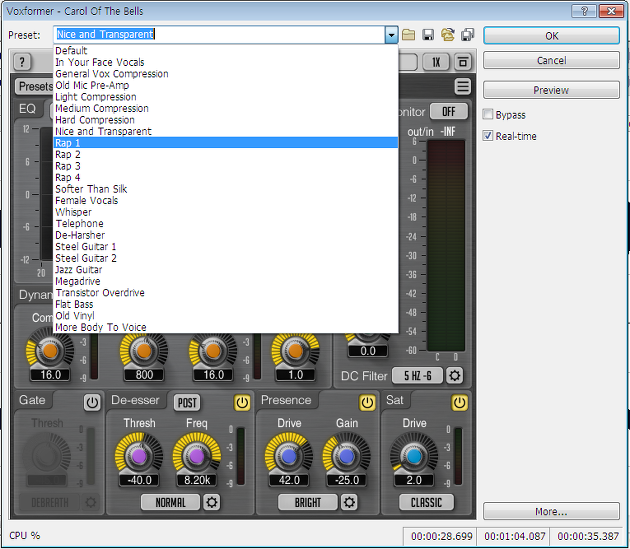Open the plugin hamburger menu icon
This screenshot has width=630, height=549.
[462, 86]
